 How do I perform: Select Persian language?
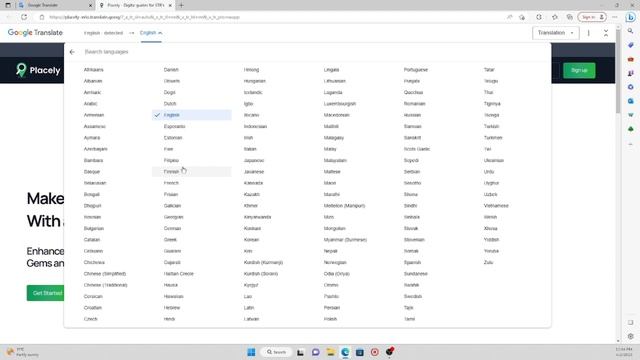pos(332,308)
